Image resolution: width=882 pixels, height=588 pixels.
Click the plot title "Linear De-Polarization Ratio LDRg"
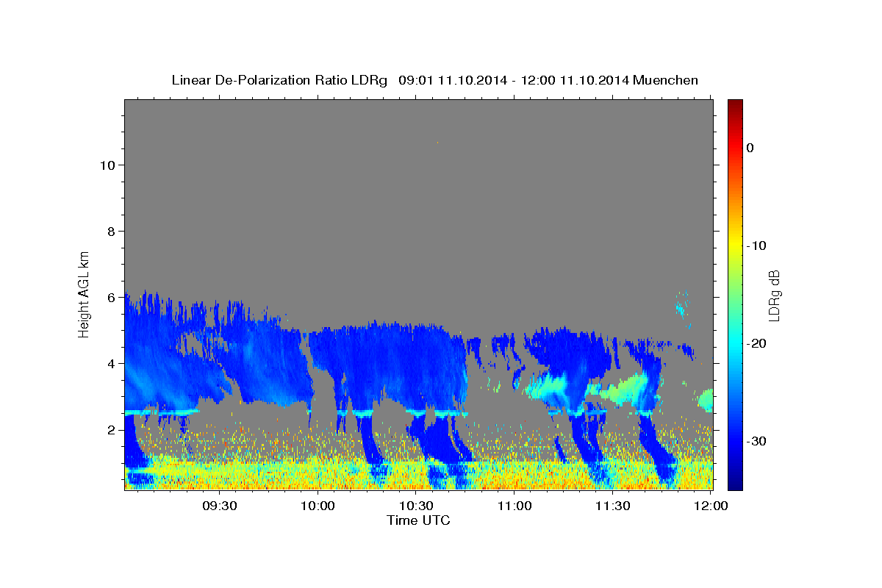(279, 80)
